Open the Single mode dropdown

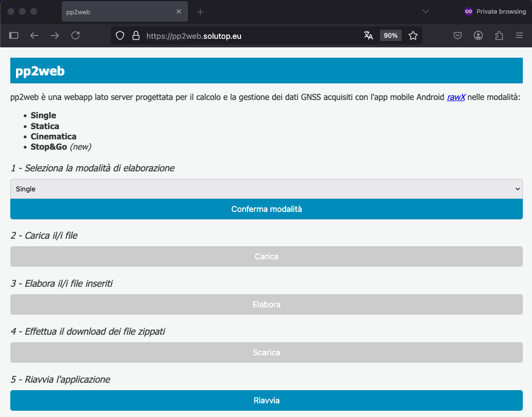[x=266, y=189]
